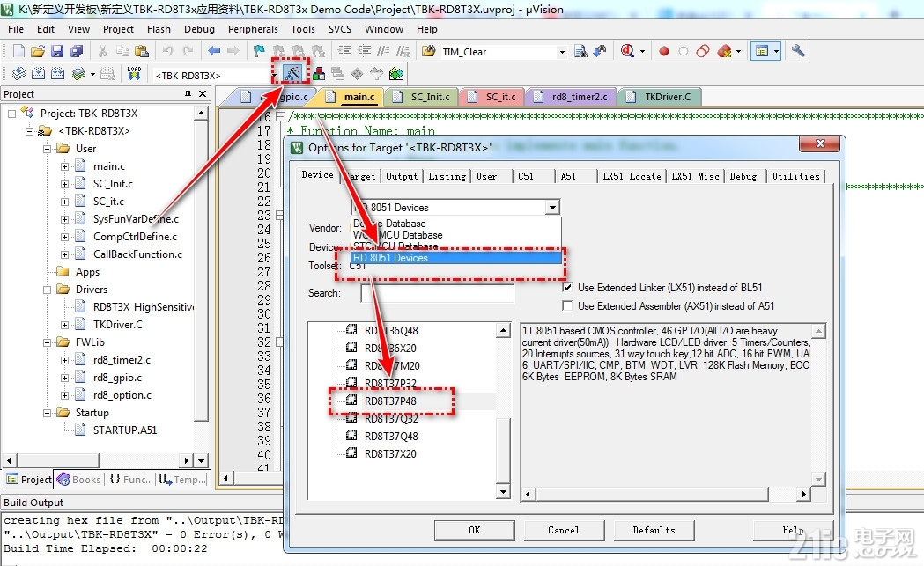Select CompCtrlDefine.c in the project tree
The height and width of the screenshot is (566, 924).
coord(135,237)
